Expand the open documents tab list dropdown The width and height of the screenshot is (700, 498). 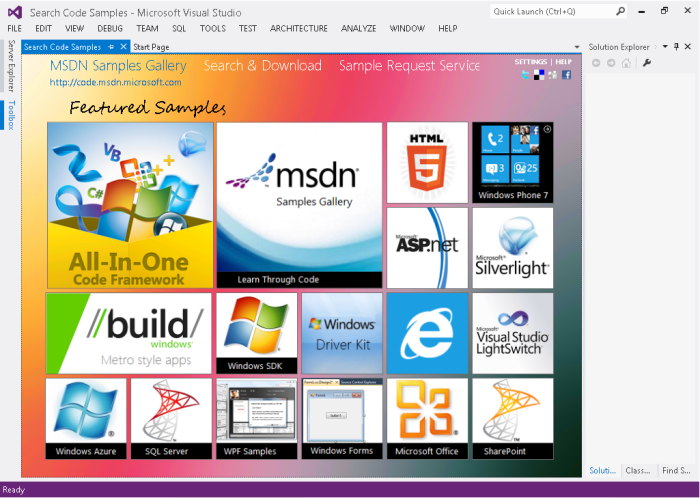tap(577, 47)
